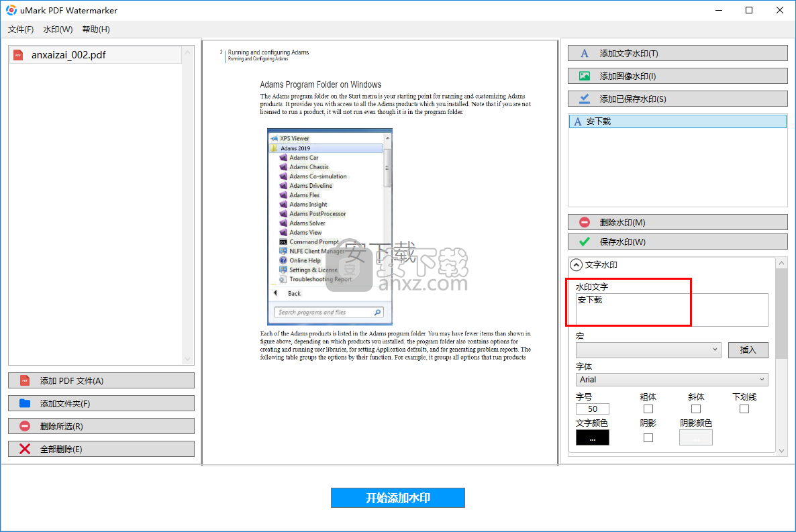Click the 'A' icon of the 安下载 watermark entry
796x532 pixels.
tap(577, 121)
